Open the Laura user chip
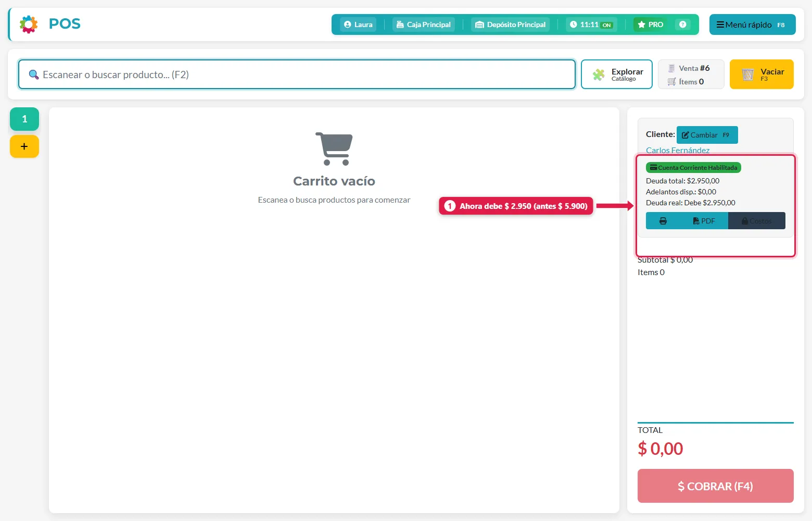 click(358, 24)
